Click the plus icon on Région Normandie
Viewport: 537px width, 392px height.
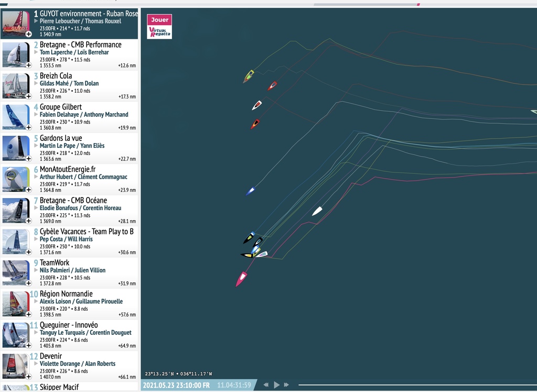pos(28,314)
